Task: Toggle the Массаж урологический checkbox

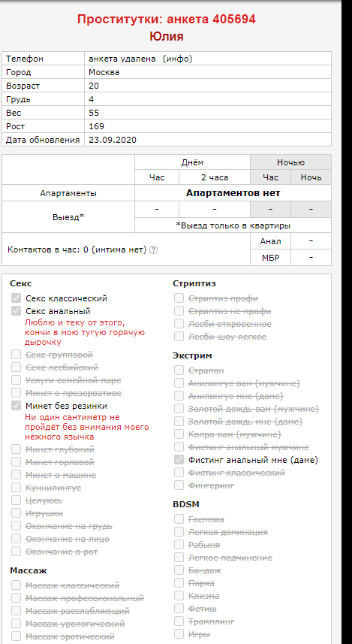Action: (x=16, y=624)
